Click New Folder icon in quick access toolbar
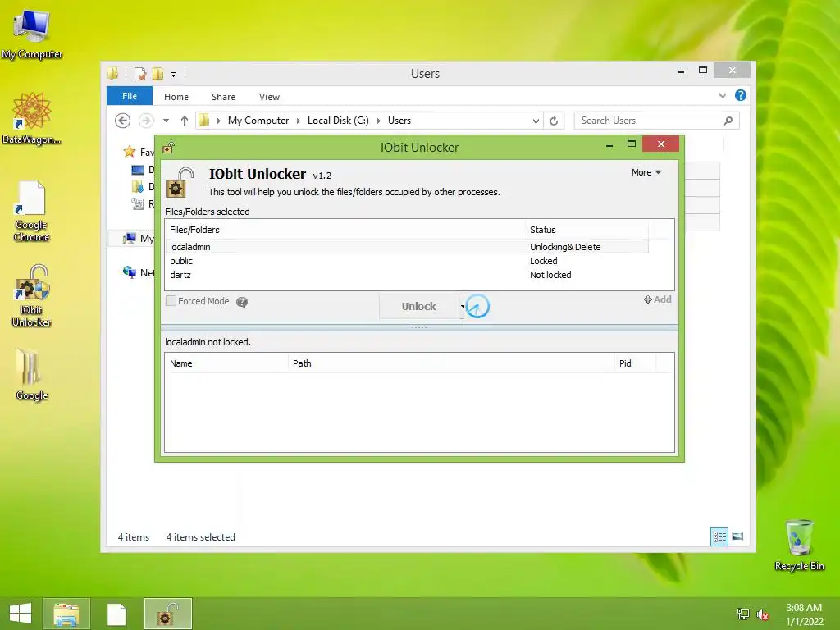The height and width of the screenshot is (630, 840). tap(158, 73)
